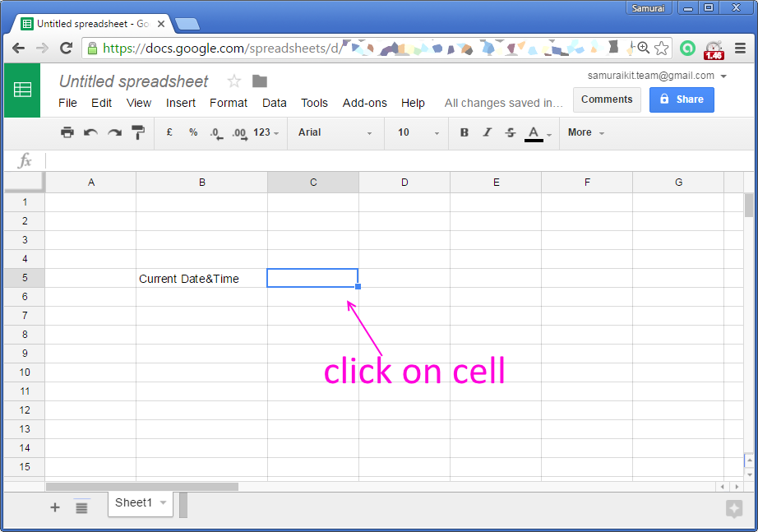Go back with browser back arrow
The image size is (758, 532).
pyautogui.click(x=18, y=48)
